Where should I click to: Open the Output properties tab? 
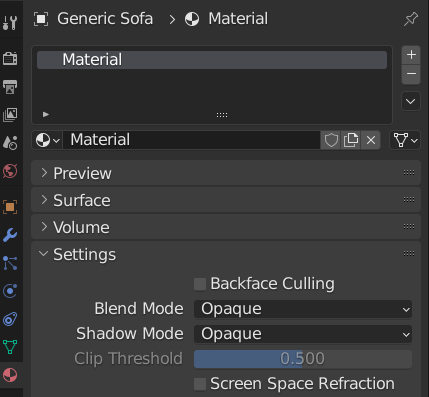pos(10,87)
